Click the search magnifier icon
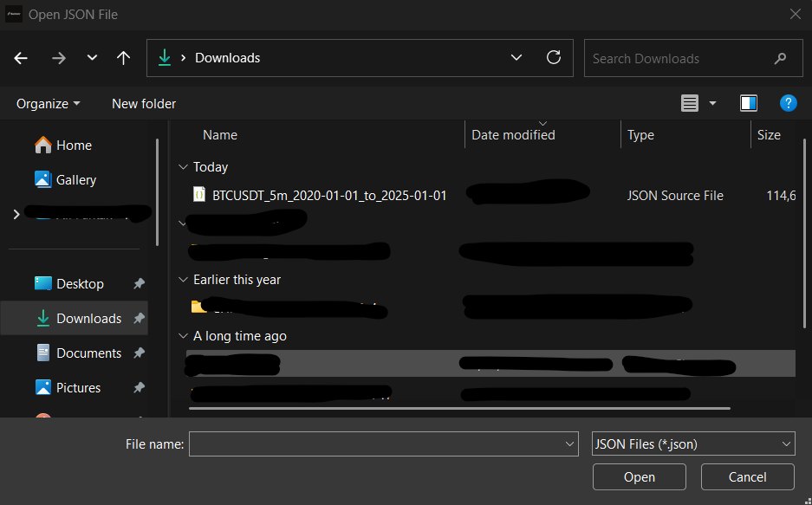The height and width of the screenshot is (505, 812). click(x=780, y=58)
